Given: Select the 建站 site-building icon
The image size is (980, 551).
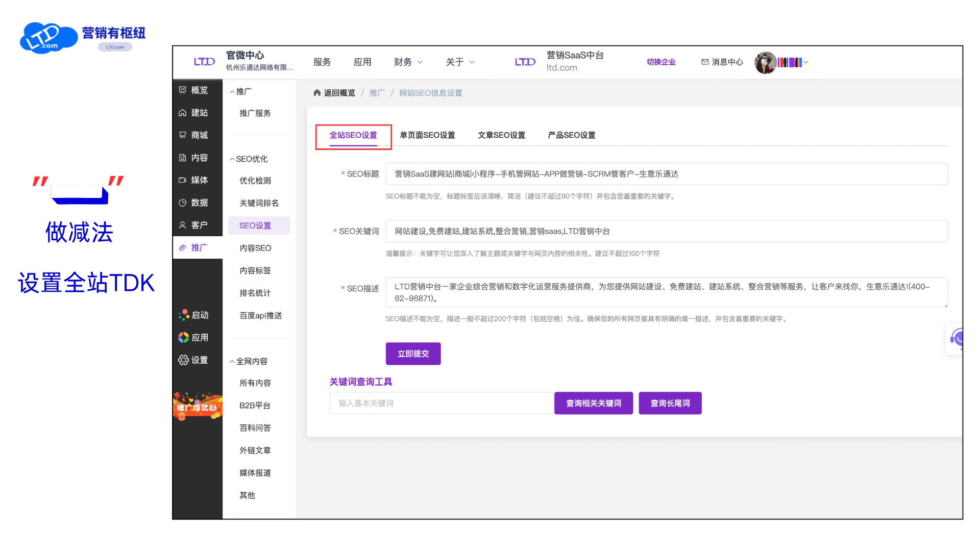Looking at the screenshot, I should pyautogui.click(x=194, y=113).
